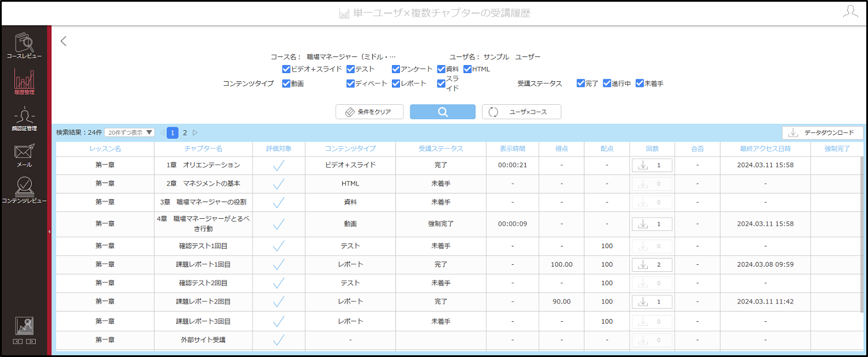The height and width of the screenshot is (357, 868).
Task: Sort by 受講ステータス column header
Action: click(x=441, y=149)
